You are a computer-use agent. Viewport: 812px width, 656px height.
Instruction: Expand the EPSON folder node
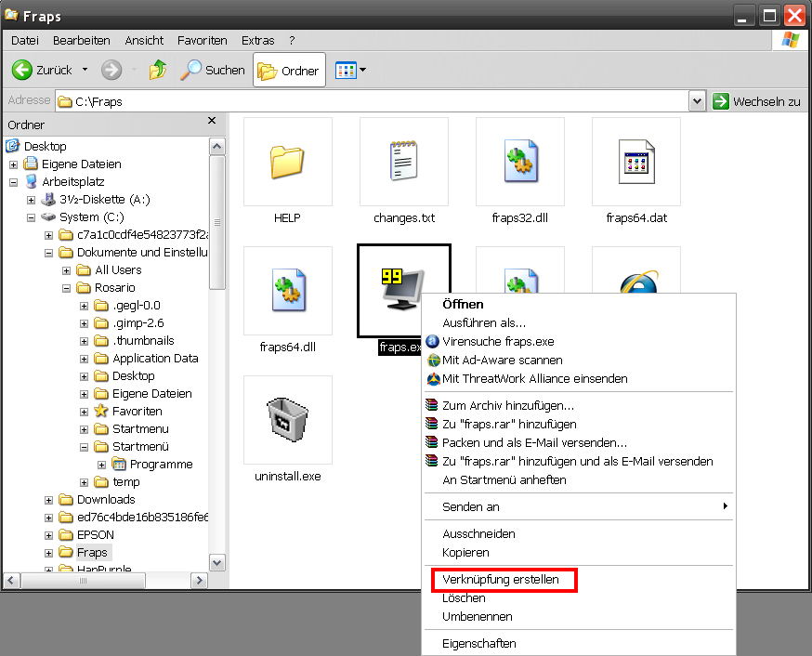[48, 535]
